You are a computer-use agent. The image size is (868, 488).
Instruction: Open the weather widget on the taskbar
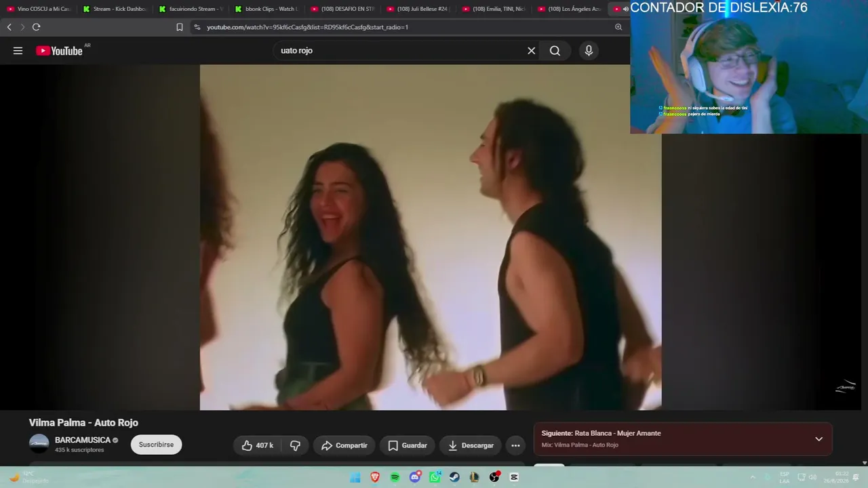28,477
